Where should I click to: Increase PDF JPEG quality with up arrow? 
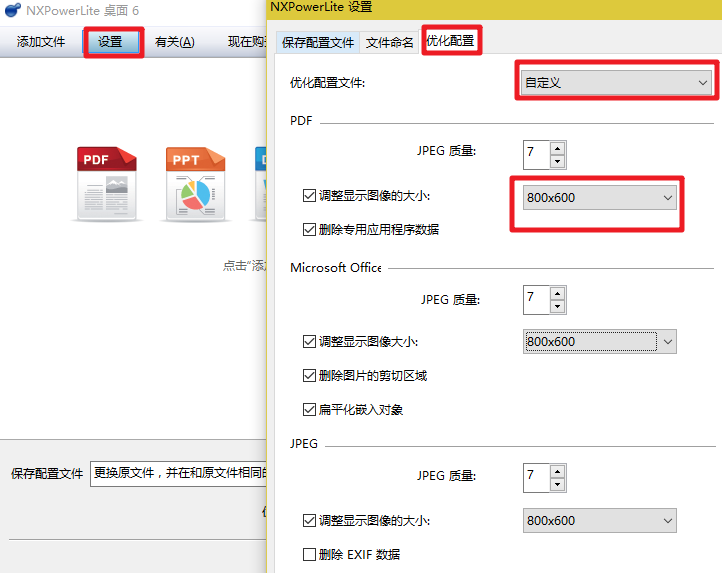(558, 148)
